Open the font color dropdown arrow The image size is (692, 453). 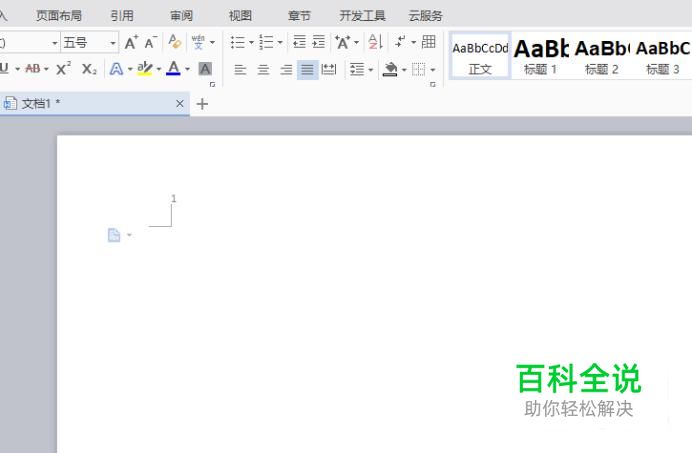[187, 69]
